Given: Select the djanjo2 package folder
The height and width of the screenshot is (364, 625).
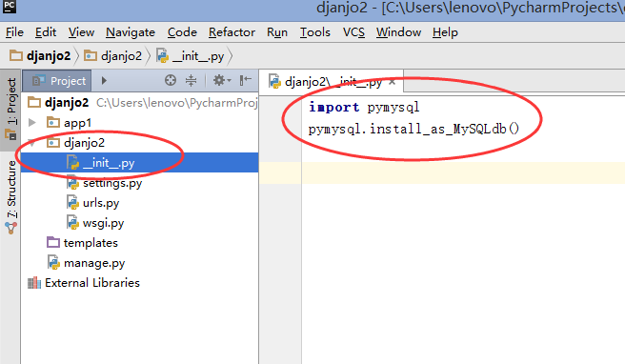Looking at the screenshot, I should click(x=84, y=143).
